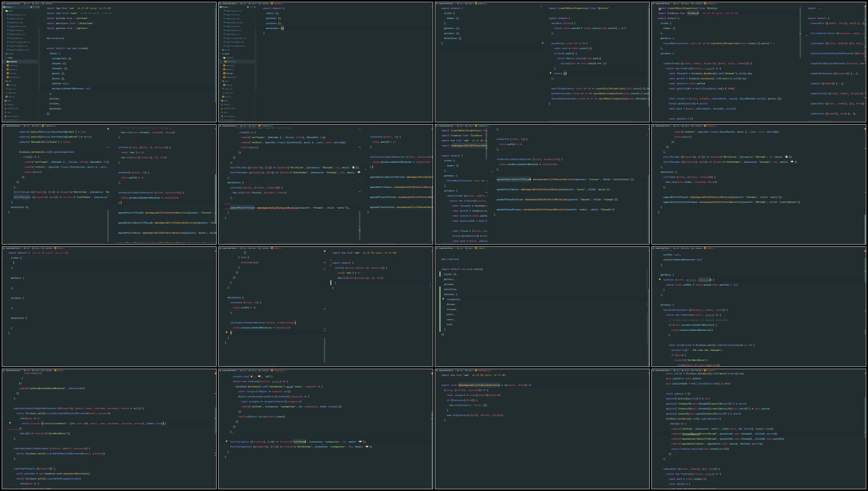Click green inspection checkmark in Vuex.Store frame

[215, 6]
